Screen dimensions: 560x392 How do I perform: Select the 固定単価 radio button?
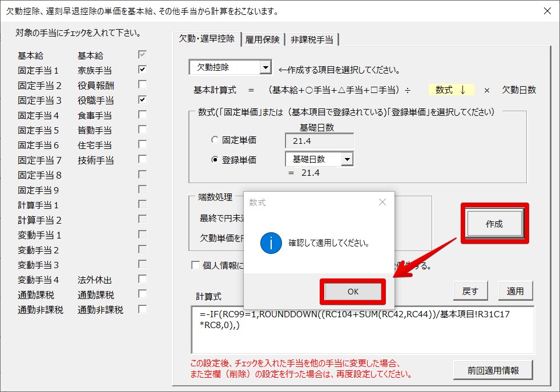(215, 140)
